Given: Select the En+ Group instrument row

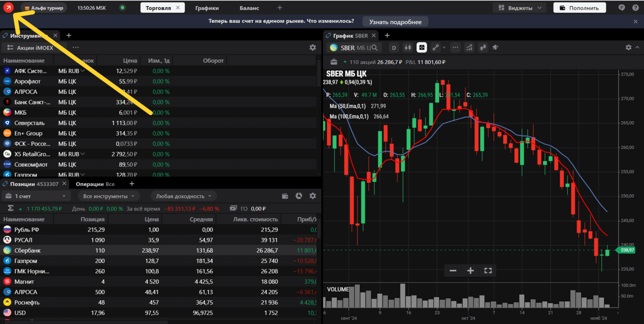Looking at the screenshot, I should (158, 133).
